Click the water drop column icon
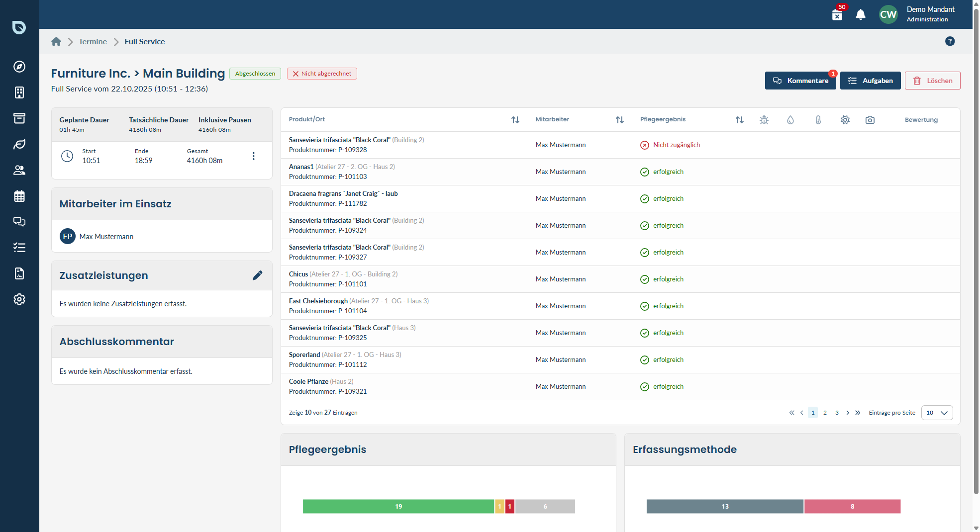980x532 pixels. coord(790,120)
